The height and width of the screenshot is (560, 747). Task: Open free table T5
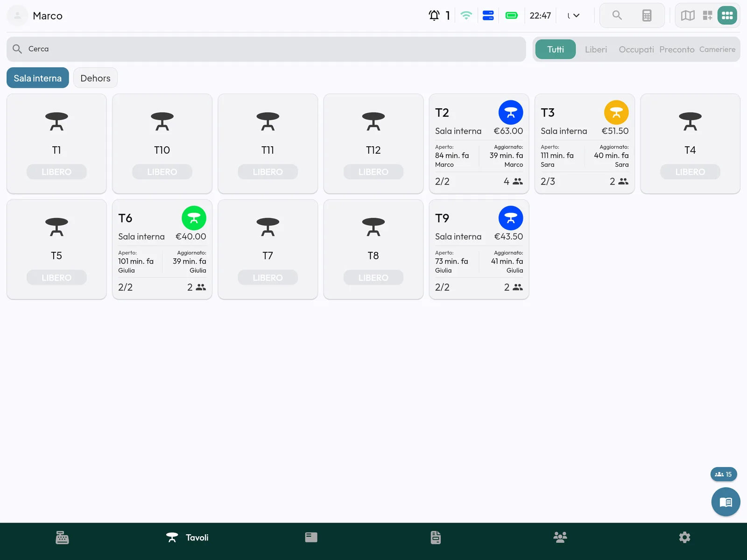click(56, 249)
